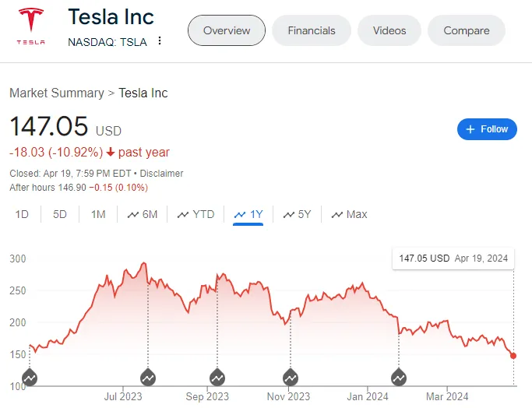This screenshot has width=532, height=408.
Task: Click the Tesla logo icon
Action: (31, 26)
